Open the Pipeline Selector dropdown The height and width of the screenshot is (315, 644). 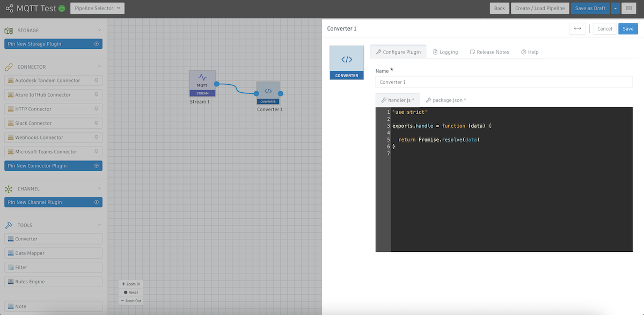tap(97, 8)
